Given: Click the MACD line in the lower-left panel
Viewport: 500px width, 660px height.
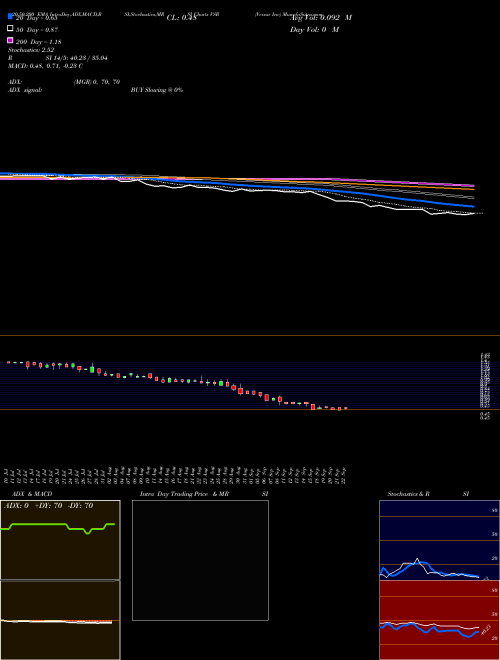Looking at the screenshot, I should [x=56, y=622].
